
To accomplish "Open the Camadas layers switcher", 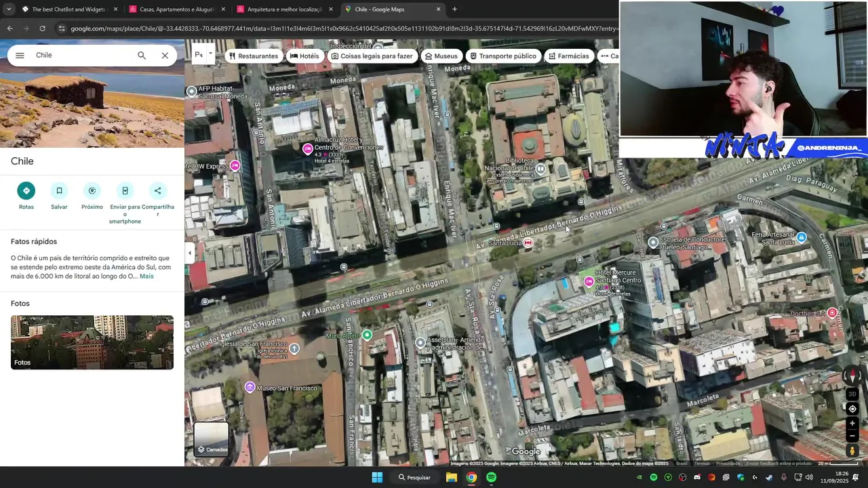I will [212, 439].
